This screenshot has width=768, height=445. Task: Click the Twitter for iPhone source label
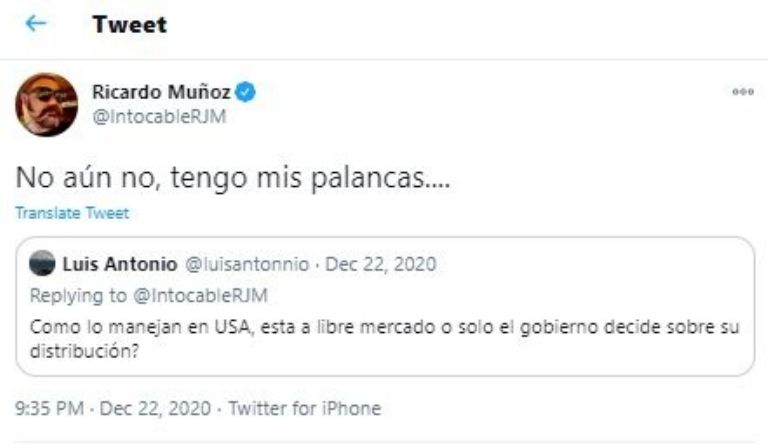(305, 408)
